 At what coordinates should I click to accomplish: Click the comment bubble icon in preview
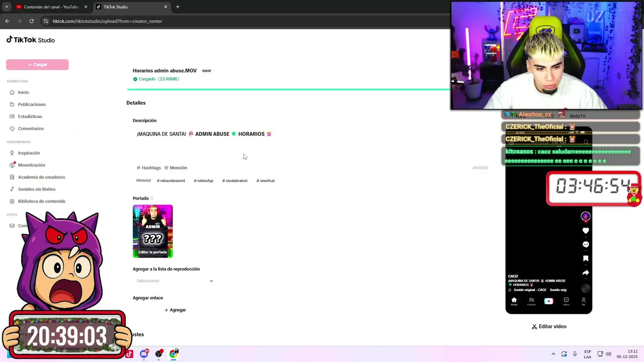pyautogui.click(x=586, y=244)
